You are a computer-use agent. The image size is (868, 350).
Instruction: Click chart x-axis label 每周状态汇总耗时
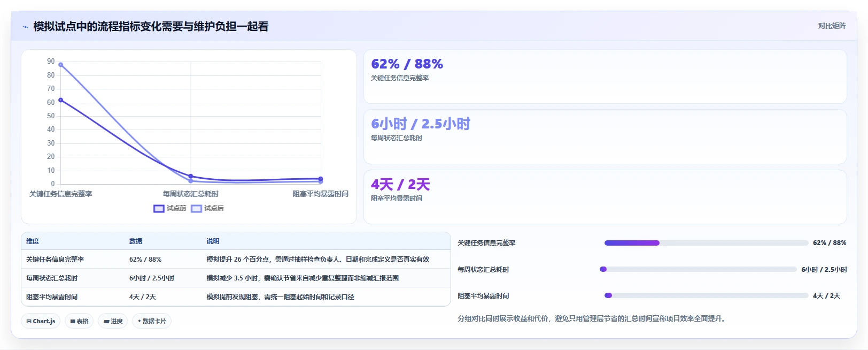click(x=191, y=194)
